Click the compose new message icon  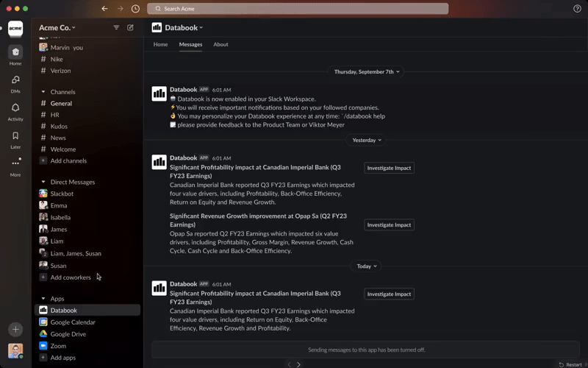(x=130, y=27)
